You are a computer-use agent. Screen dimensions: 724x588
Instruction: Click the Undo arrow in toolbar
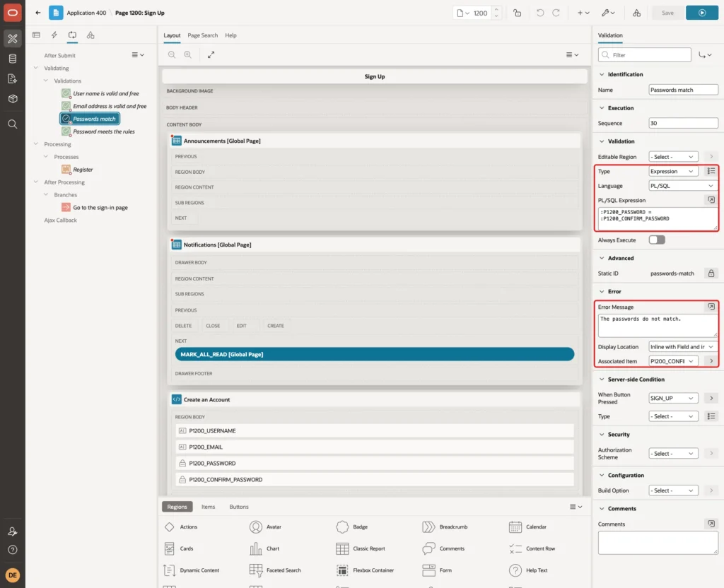(x=539, y=13)
